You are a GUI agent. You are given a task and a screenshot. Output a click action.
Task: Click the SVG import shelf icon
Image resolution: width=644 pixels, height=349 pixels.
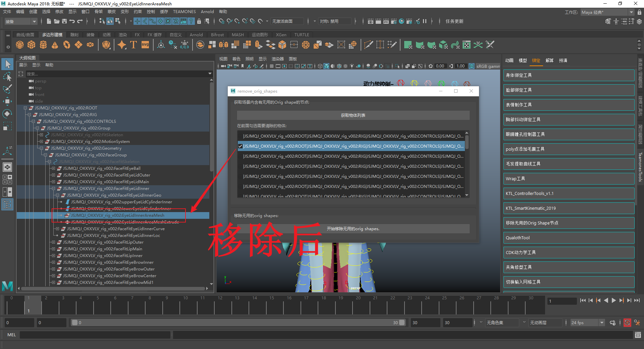coord(145,45)
